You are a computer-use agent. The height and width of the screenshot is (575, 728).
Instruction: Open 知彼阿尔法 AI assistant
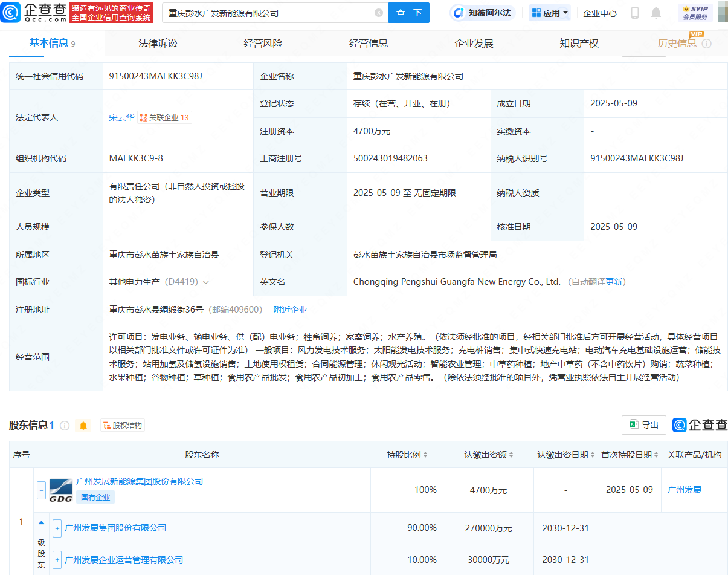tap(482, 13)
